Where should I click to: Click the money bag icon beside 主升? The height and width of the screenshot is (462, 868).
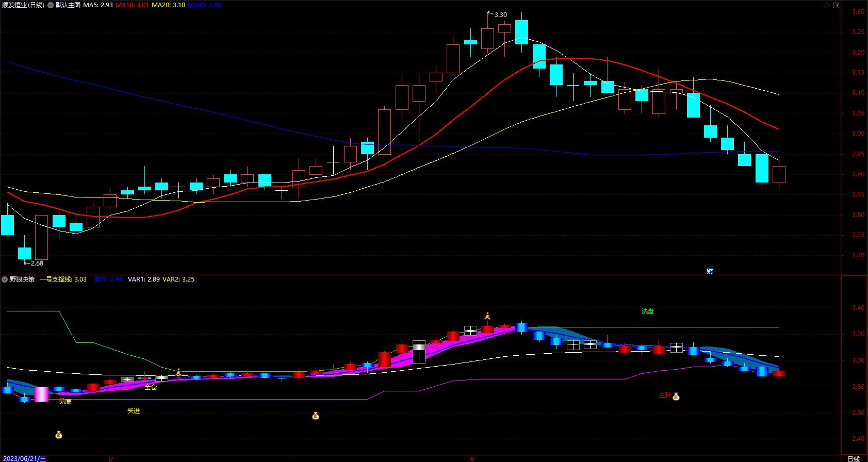[676, 397]
